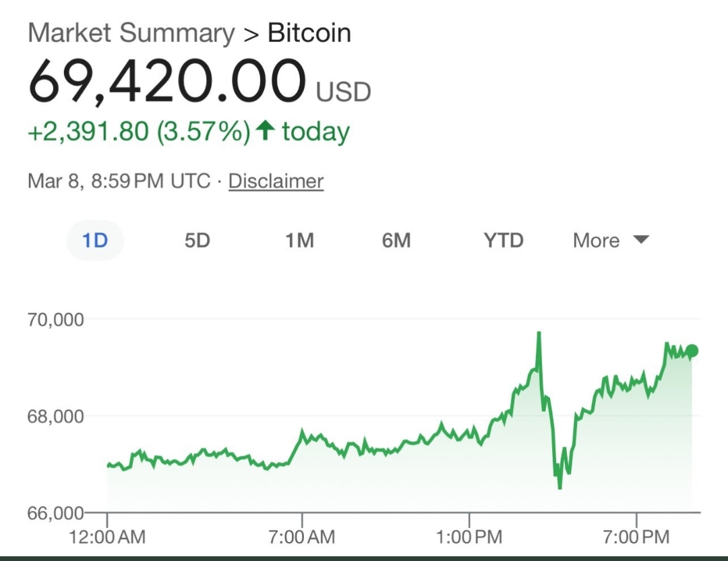Screen dimensions: 728x561
Task: Click the green upward arrow icon
Action: (x=266, y=131)
